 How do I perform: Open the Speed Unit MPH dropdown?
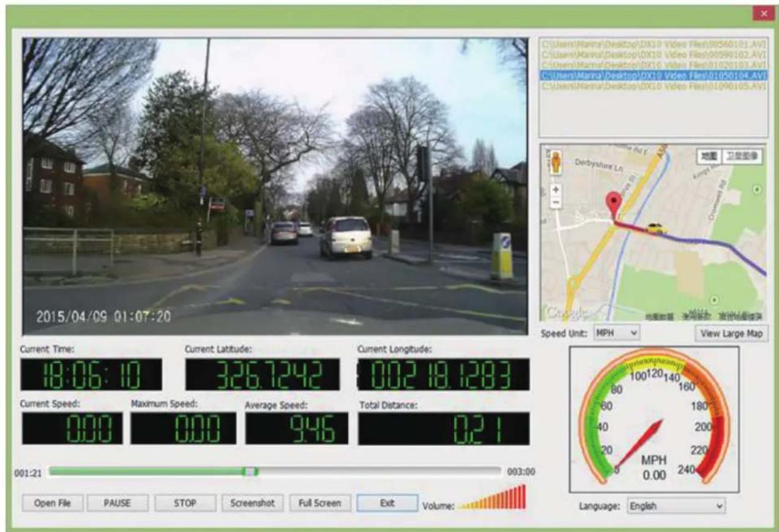coord(617,333)
